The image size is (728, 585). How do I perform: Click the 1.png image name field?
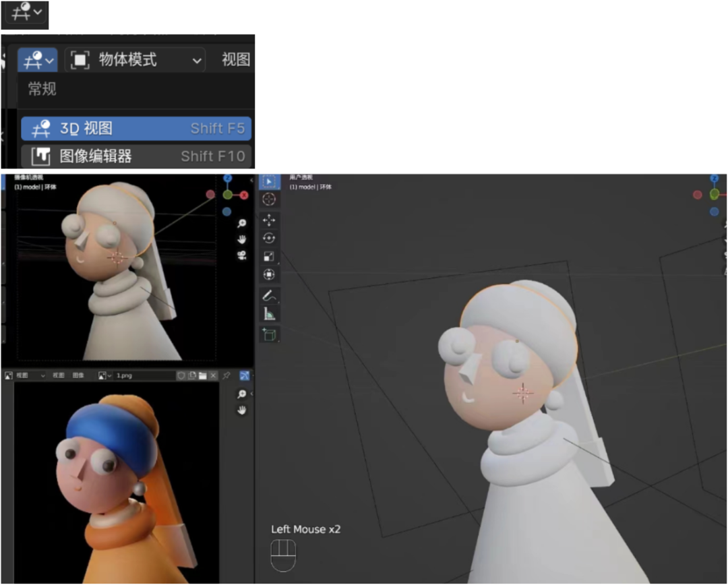point(144,375)
